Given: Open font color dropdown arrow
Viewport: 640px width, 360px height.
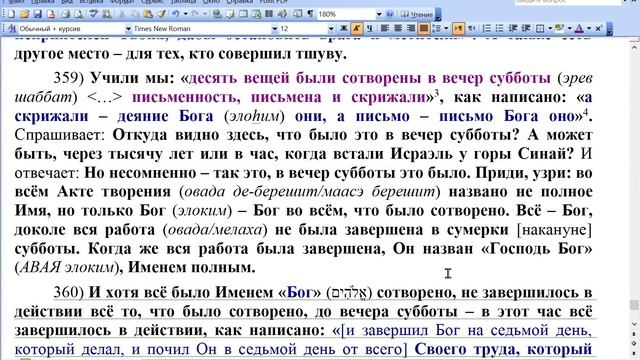Looking at the screenshot, I should 589,28.
